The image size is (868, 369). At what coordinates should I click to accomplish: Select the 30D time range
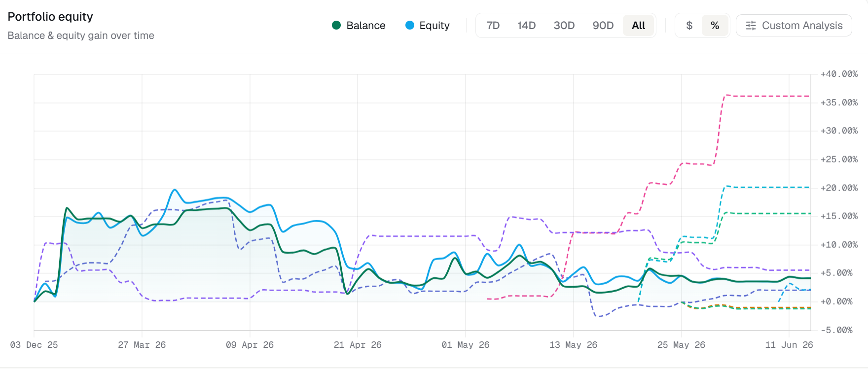click(564, 26)
